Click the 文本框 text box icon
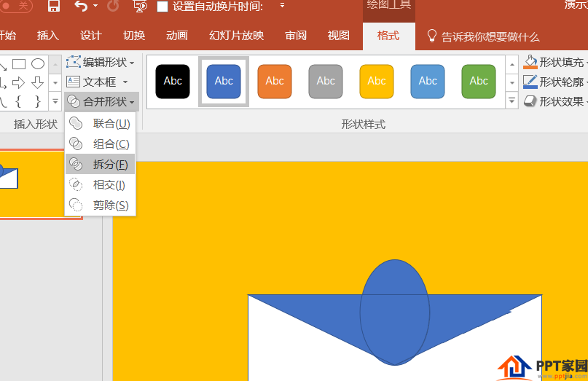 [73, 82]
